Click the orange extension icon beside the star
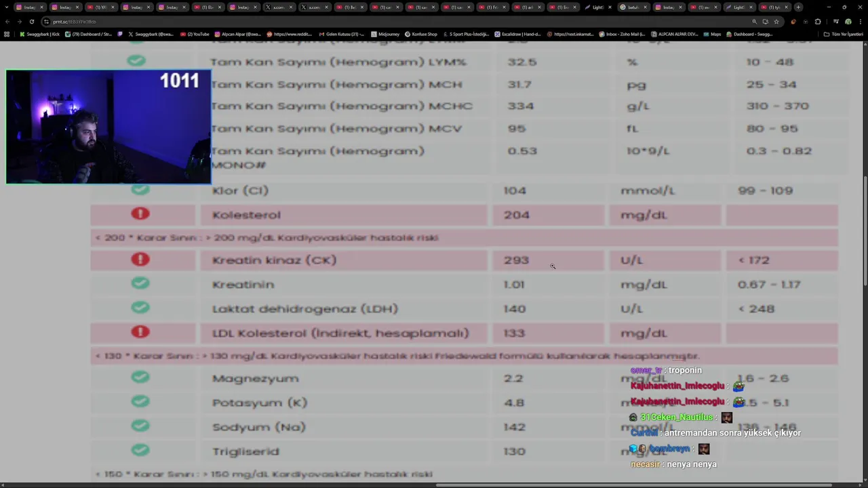The height and width of the screenshot is (488, 868). tap(793, 21)
